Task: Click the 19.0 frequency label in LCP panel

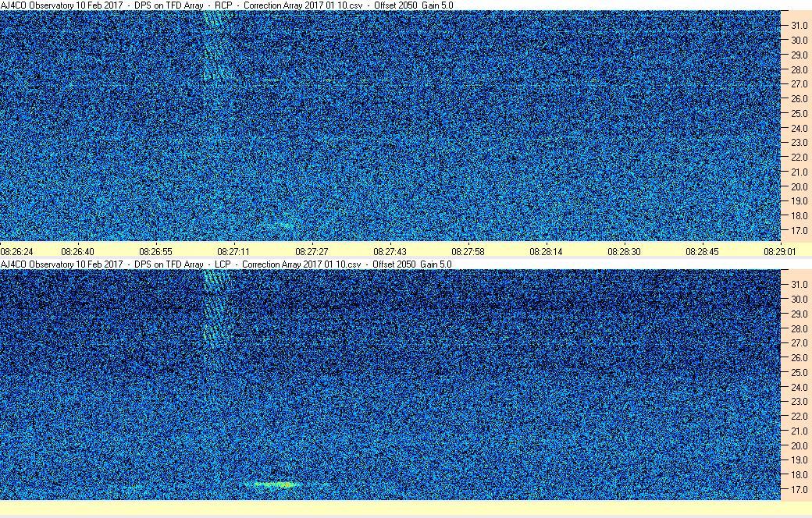Action: 799,460
